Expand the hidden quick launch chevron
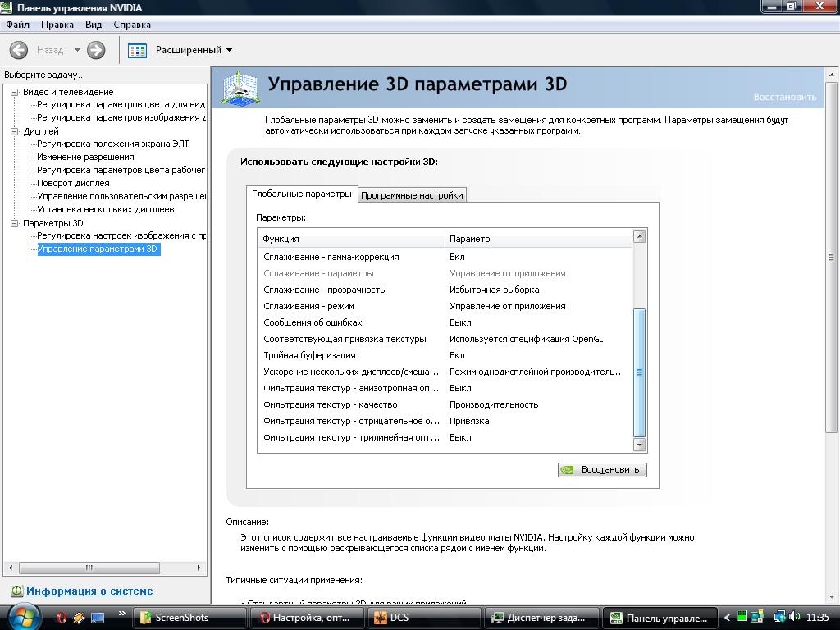Screen dimensions: 840x630 point(121,614)
